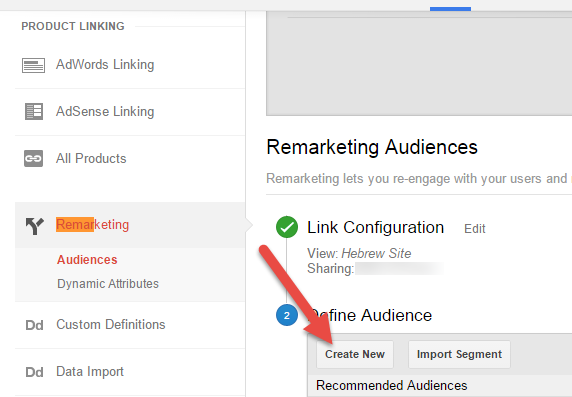This screenshot has width=572, height=397.
Task: Click the View: Hebrew Site text
Action: [x=359, y=253]
